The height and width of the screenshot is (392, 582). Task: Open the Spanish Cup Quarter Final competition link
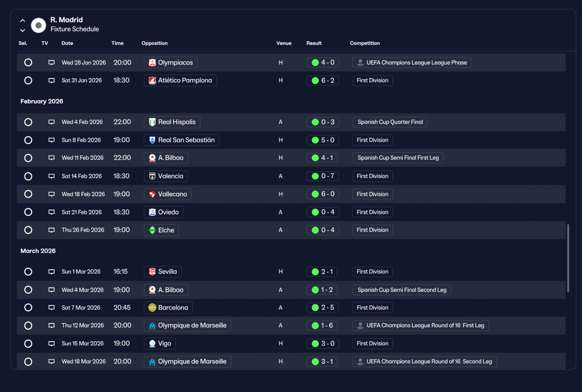pyautogui.click(x=390, y=122)
